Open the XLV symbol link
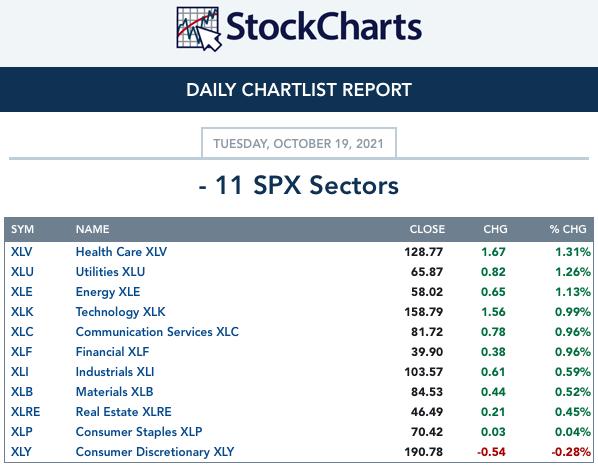 [21, 252]
